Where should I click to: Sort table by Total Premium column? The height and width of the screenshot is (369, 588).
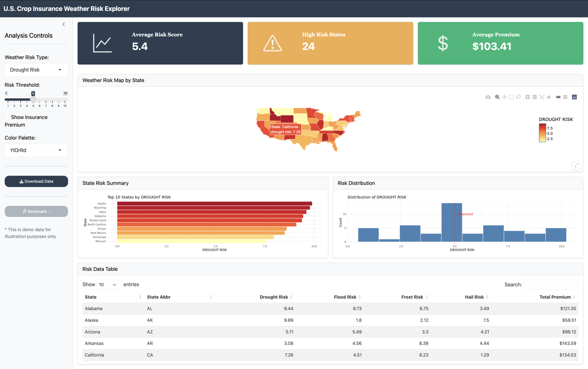555,297
